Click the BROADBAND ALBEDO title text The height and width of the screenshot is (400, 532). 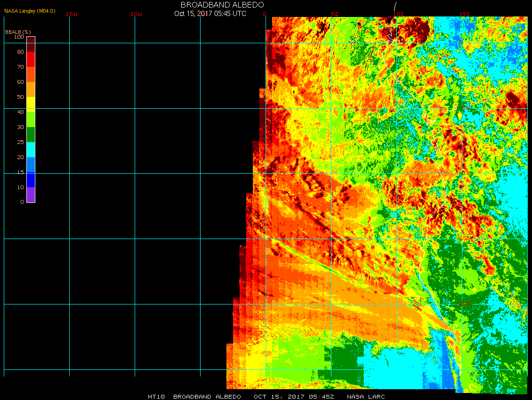click(222, 5)
